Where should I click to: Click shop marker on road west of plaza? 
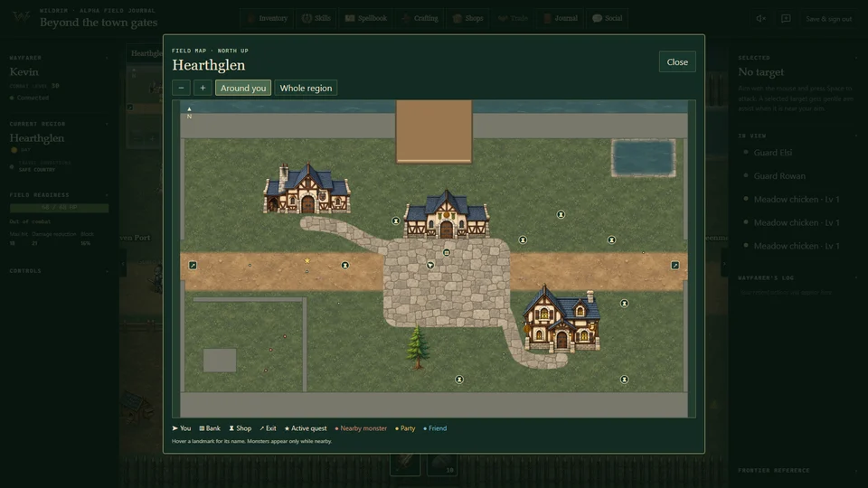click(344, 266)
